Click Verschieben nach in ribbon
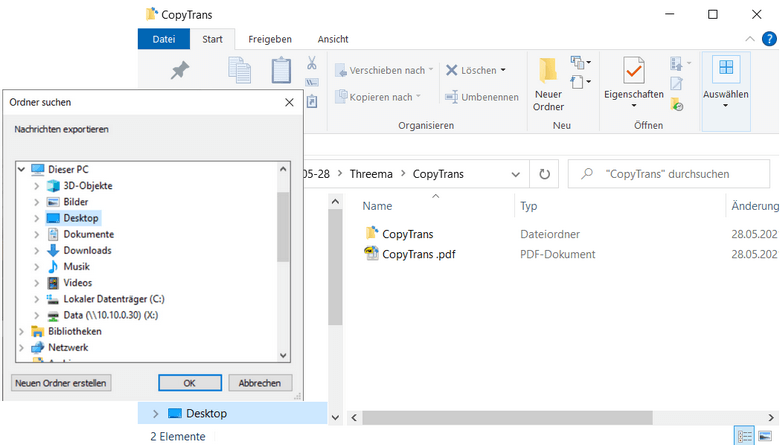This screenshot has height=445, width=780. click(x=384, y=70)
